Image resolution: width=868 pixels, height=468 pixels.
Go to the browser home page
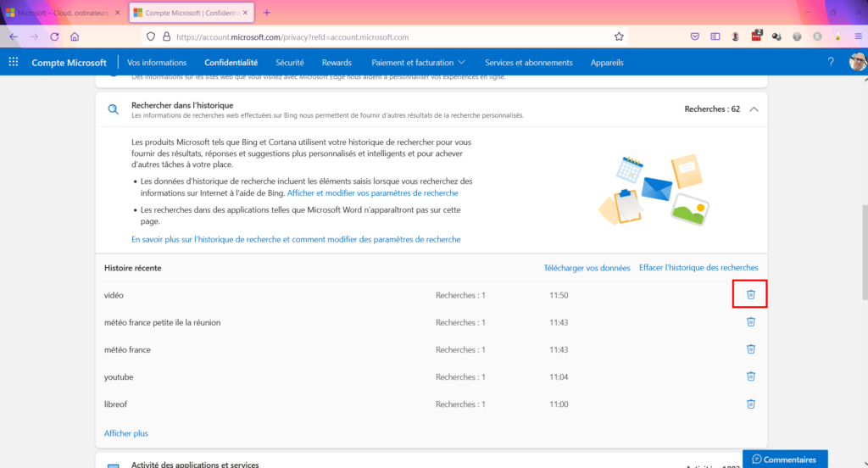pos(75,36)
